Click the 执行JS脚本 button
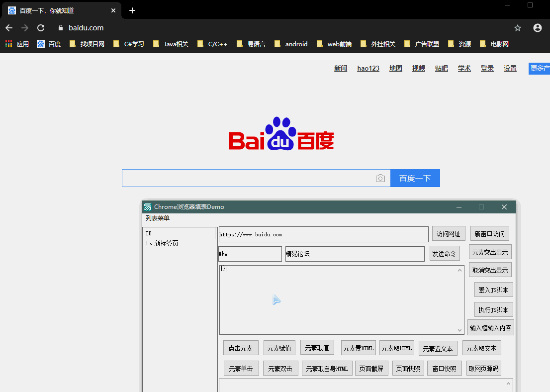550x392 pixels. 493,309
